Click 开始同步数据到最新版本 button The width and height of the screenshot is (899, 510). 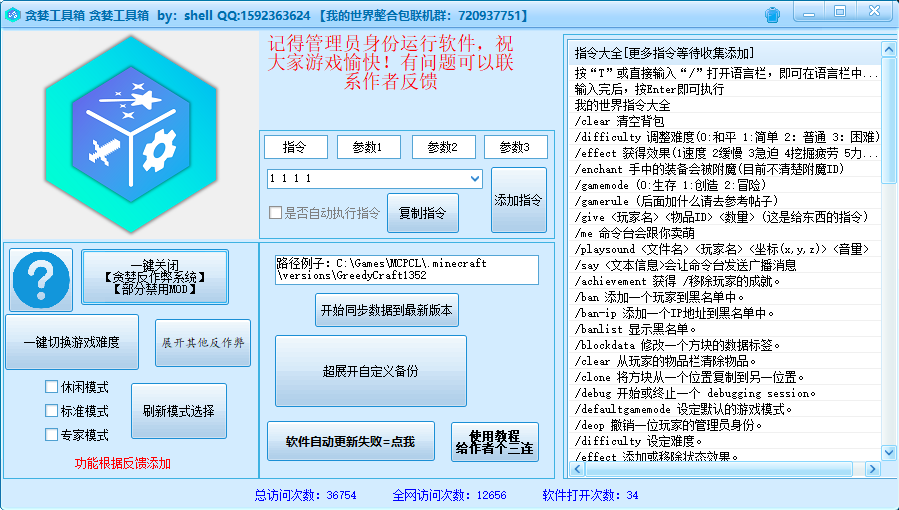386,310
